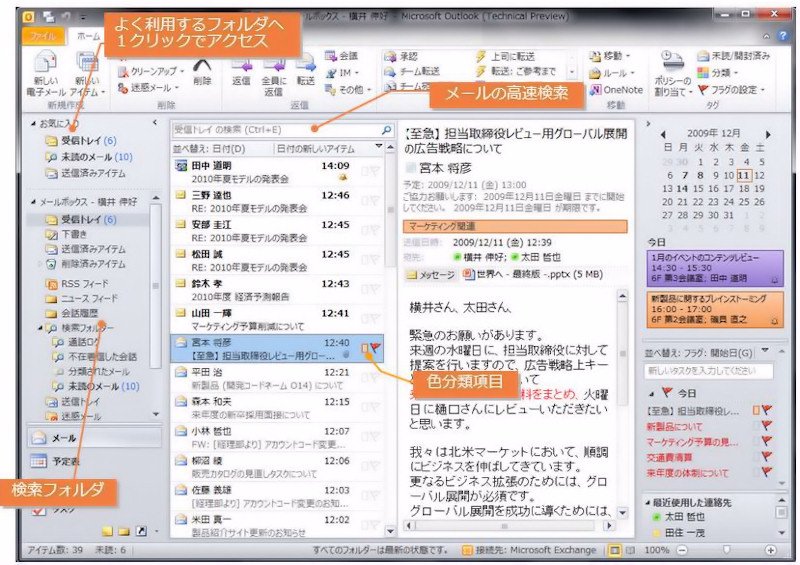This screenshot has height=565, width=800.
Task: Open the ファイル tab
Action: [43, 36]
